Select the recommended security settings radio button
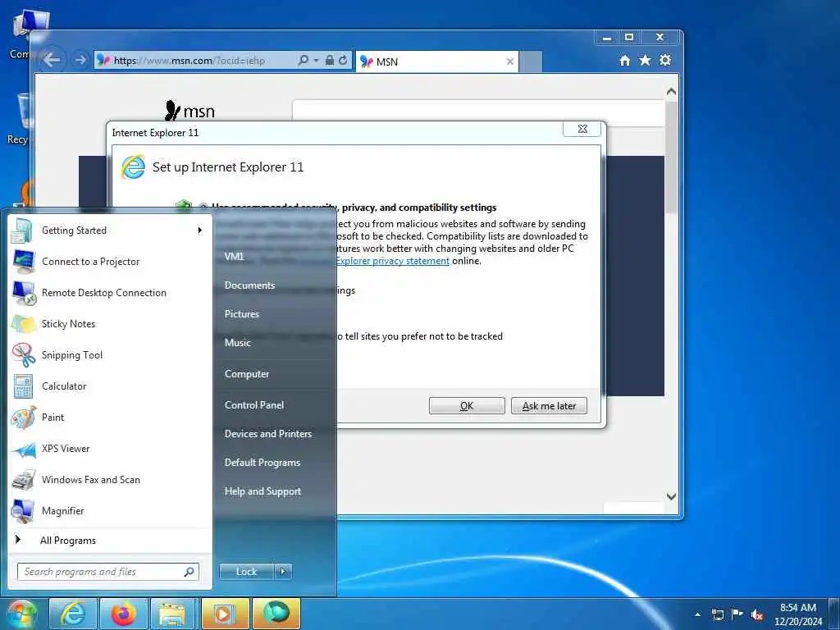Image resolution: width=840 pixels, height=630 pixels. pos(203,207)
